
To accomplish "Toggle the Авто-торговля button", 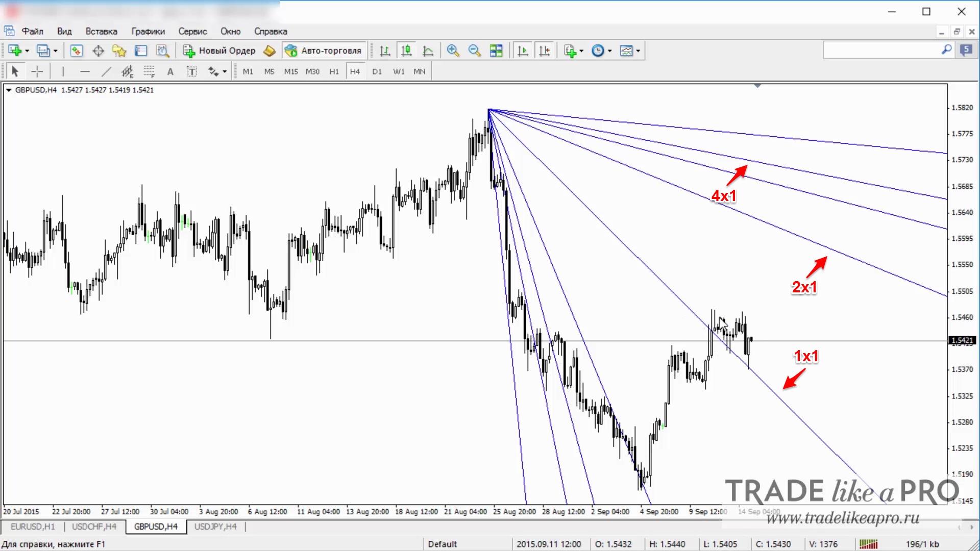I will tap(324, 51).
